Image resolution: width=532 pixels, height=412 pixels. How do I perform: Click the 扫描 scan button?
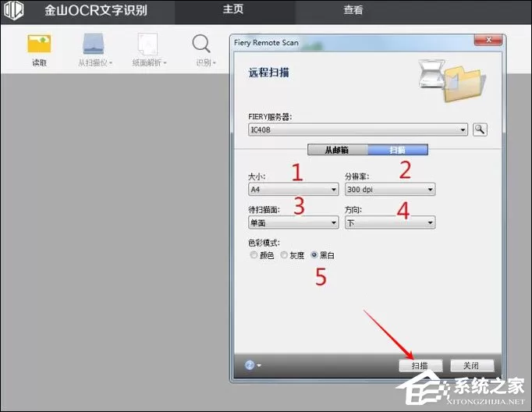point(420,365)
